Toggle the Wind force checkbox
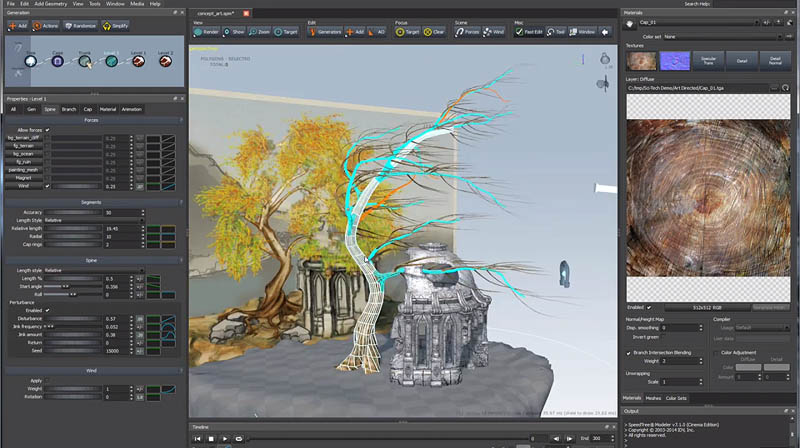 (47, 186)
